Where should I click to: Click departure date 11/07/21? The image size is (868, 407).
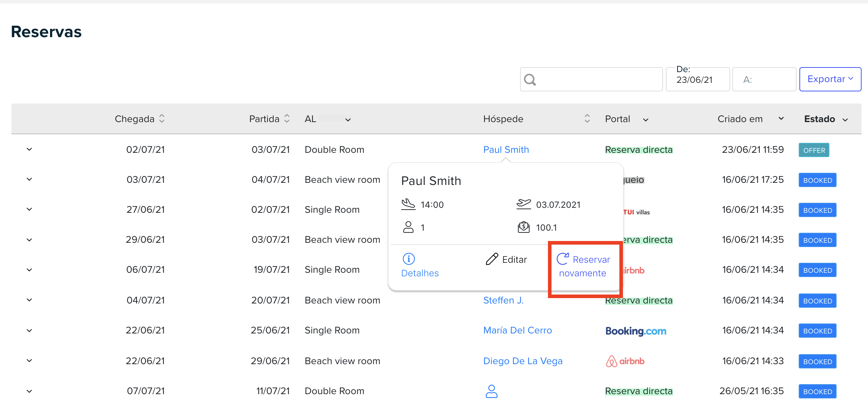273,391
